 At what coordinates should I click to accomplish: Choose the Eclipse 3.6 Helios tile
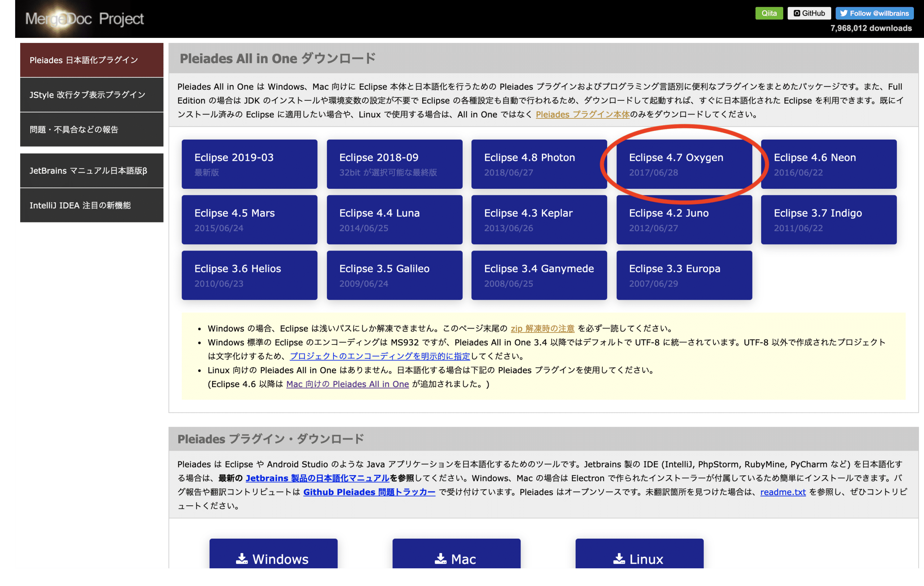click(249, 275)
